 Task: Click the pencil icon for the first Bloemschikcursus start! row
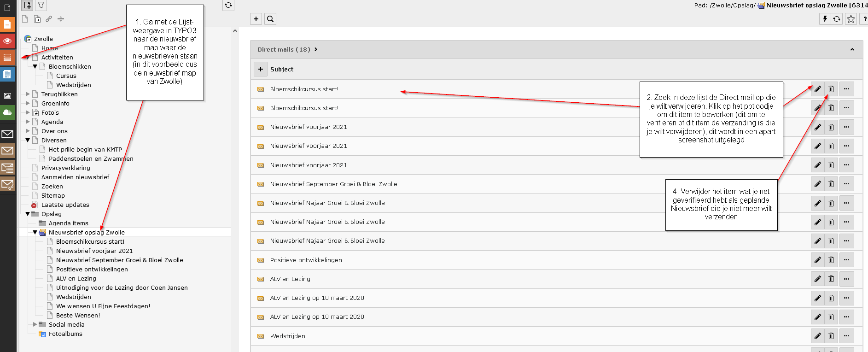point(817,89)
